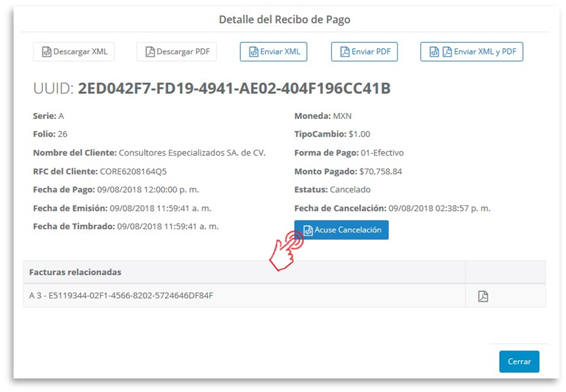The height and width of the screenshot is (392, 566).
Task: Open the Acuse Cancelación file icon
Action: point(307,230)
